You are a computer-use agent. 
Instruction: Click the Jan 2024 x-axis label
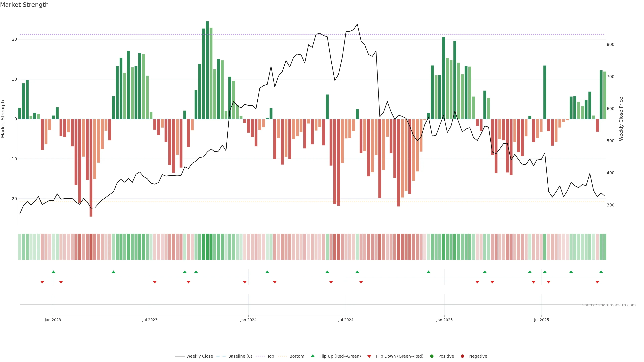[248, 320]
